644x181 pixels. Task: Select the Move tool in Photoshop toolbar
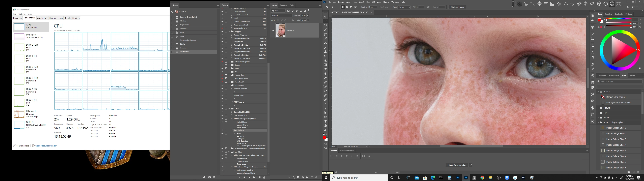[x=325, y=17]
